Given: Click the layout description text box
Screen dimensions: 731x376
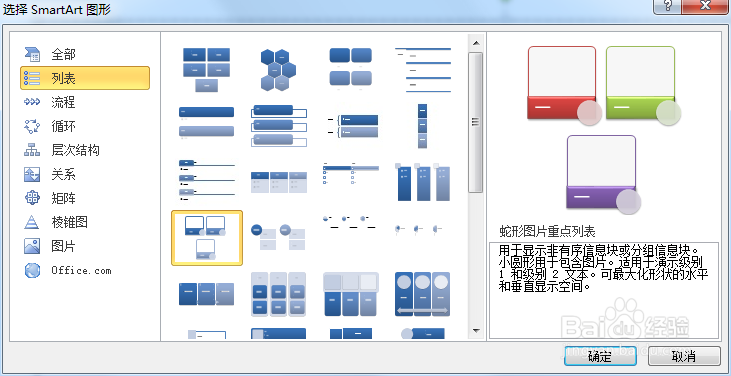Looking at the screenshot, I should coord(604,290).
